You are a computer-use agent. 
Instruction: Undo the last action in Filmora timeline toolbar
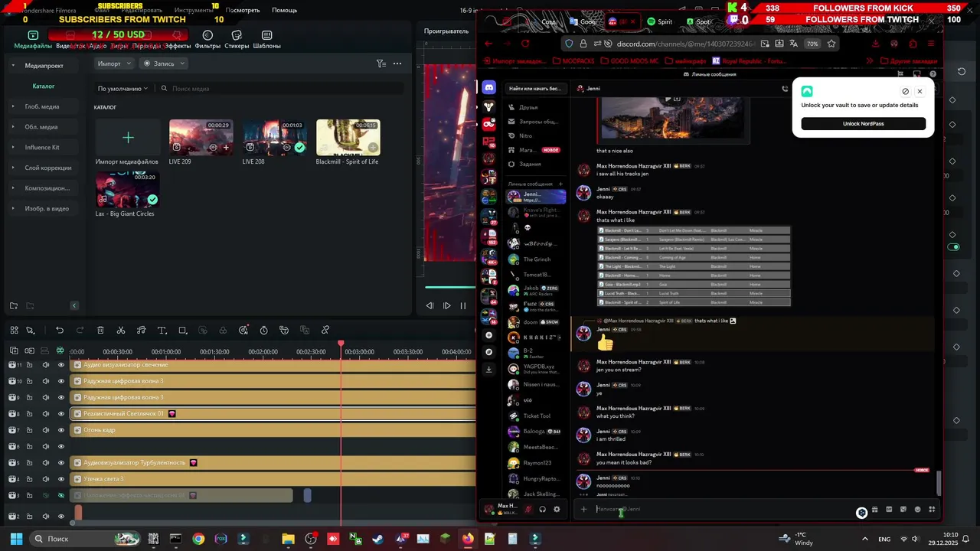[60, 331]
